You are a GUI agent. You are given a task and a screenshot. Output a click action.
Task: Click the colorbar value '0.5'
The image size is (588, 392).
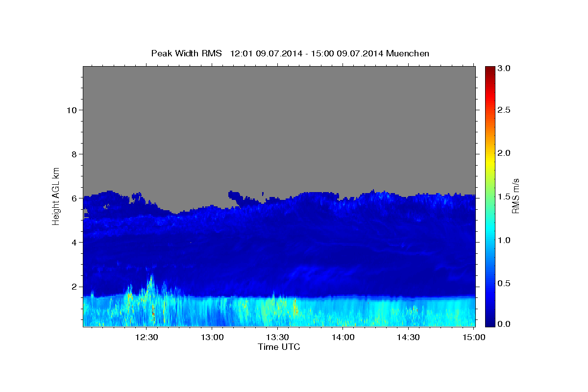(504, 283)
